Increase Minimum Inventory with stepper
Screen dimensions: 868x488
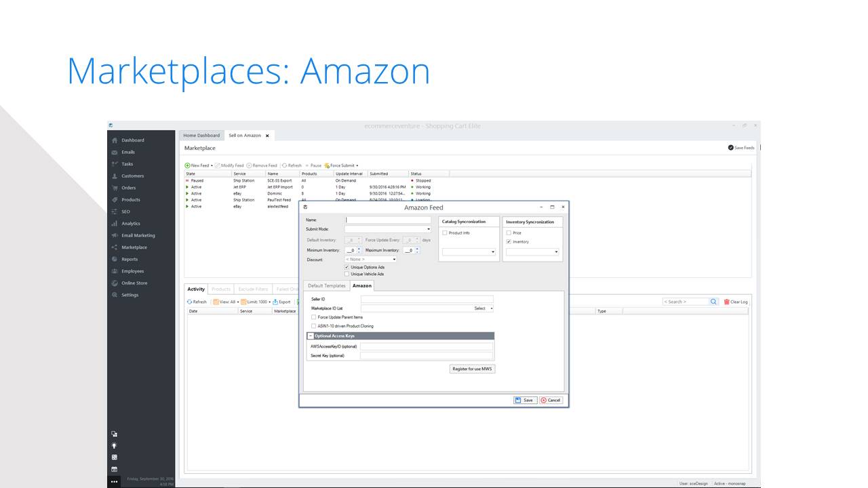pos(359,249)
